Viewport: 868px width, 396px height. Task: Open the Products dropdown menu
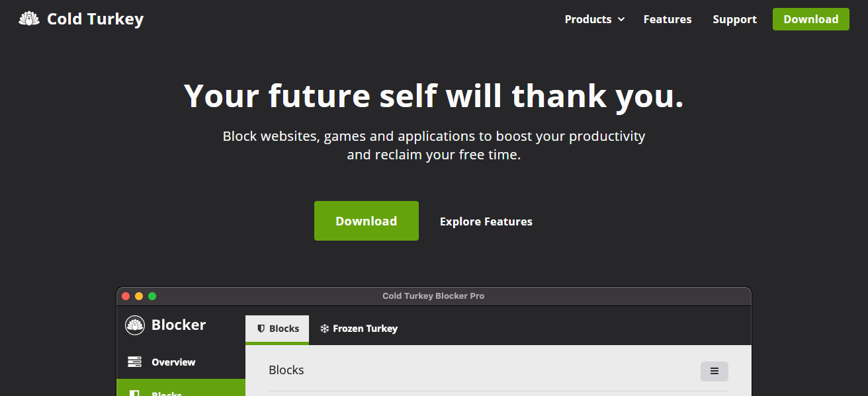coord(594,19)
